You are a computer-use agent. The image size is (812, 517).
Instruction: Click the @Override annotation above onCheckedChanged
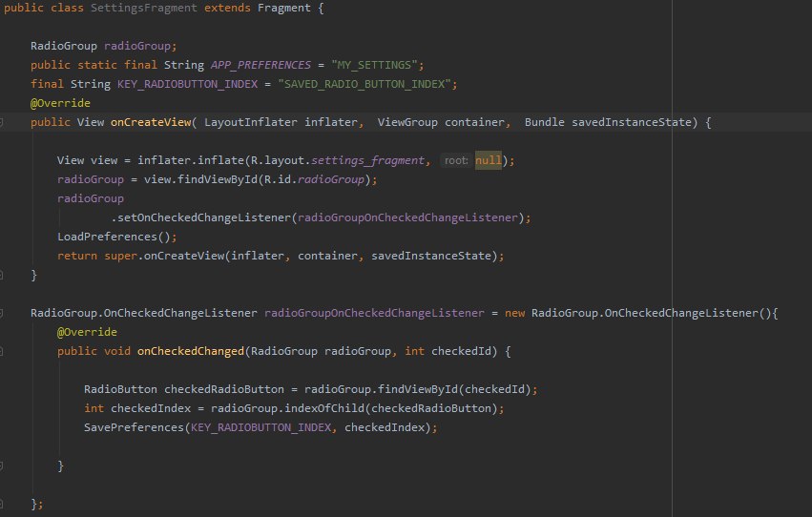(x=87, y=332)
